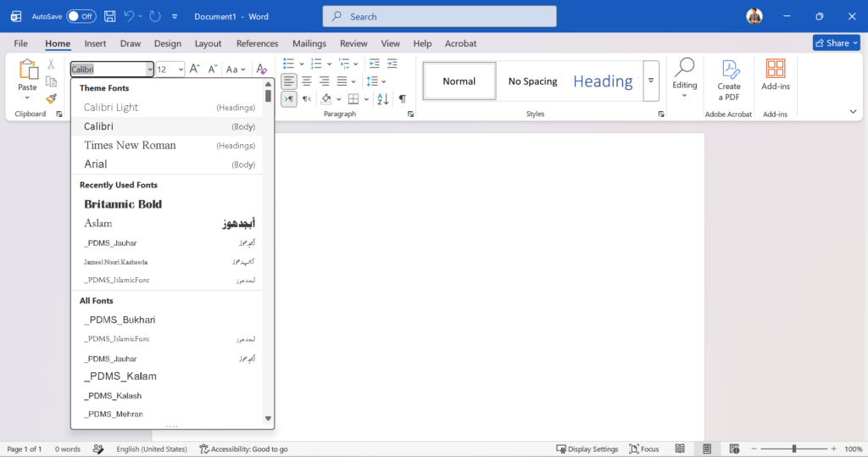This screenshot has height=457, width=868.
Task: Click the Shading paint bucket icon
Action: coord(326,99)
